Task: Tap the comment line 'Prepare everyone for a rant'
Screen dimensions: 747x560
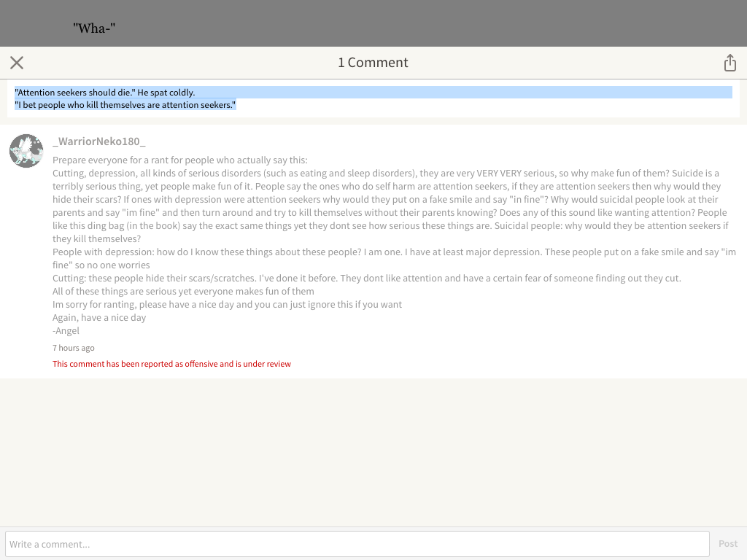Action: point(180,160)
